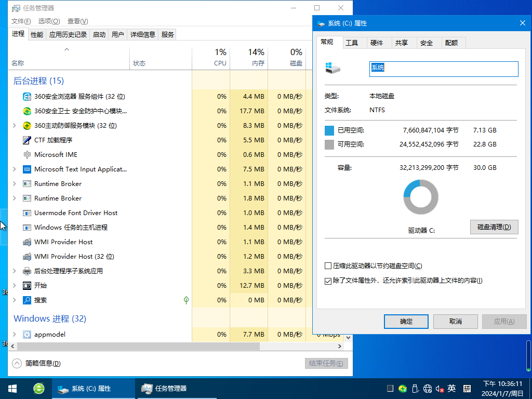Click the 后台处理程序子系统应用 printer icon
532x399 pixels.
tap(27, 271)
